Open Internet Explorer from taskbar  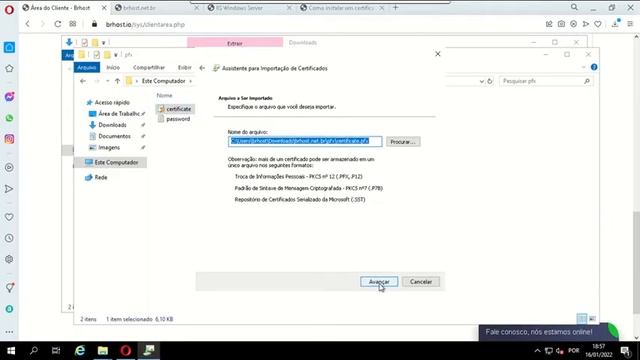coord(80,351)
